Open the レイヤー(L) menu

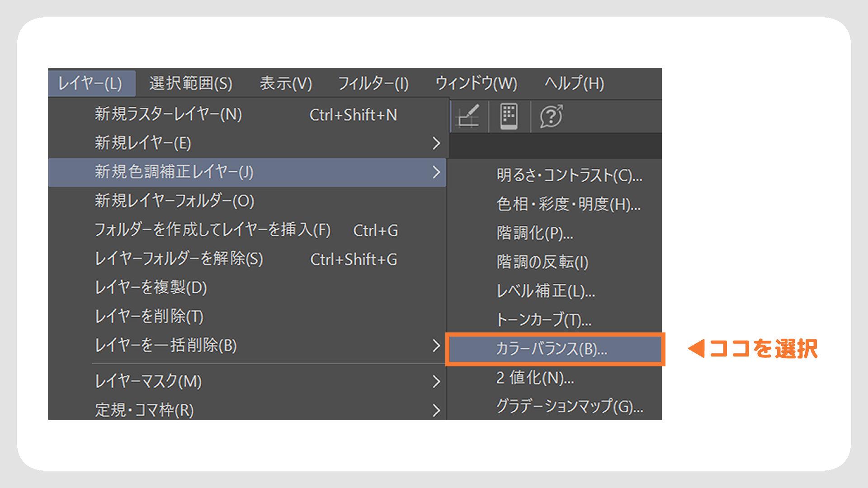pyautogui.click(x=90, y=83)
